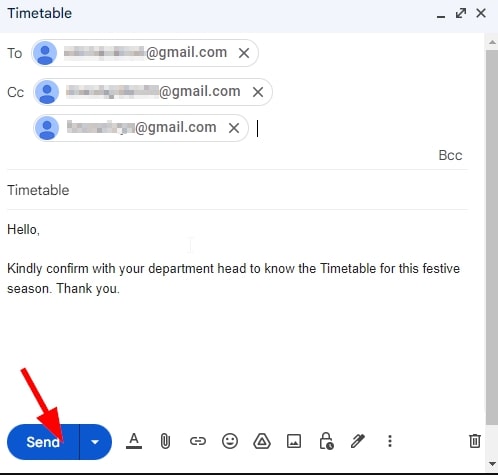The width and height of the screenshot is (498, 475).
Task: Open more options three-dot menu
Action: (390, 441)
